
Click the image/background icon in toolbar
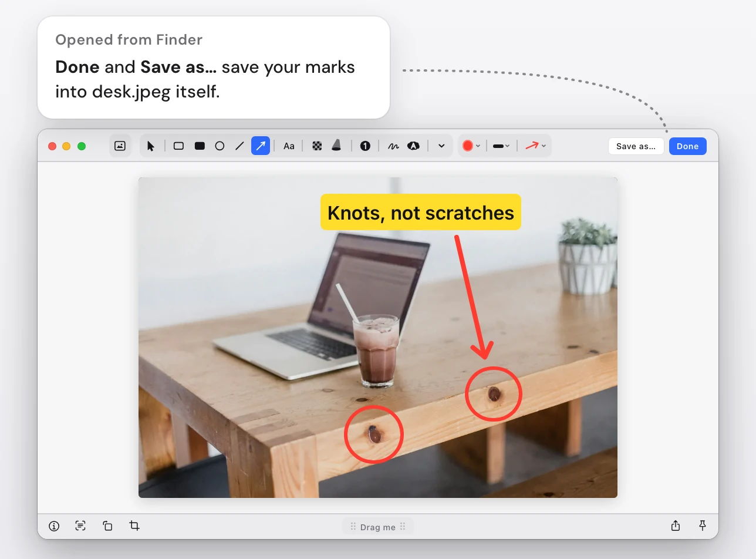(x=120, y=146)
